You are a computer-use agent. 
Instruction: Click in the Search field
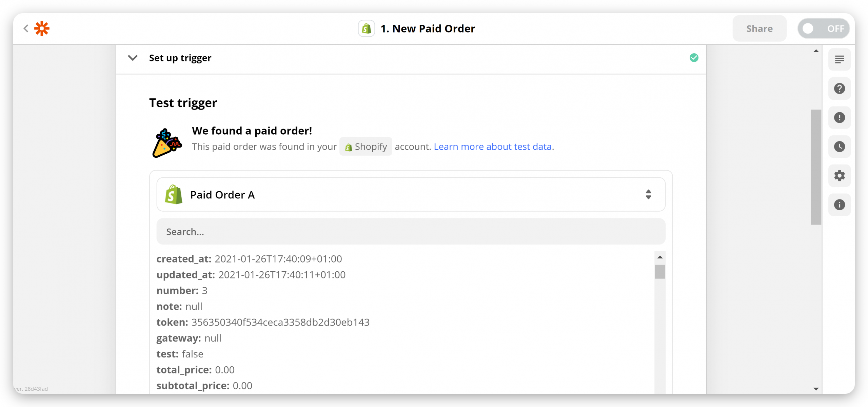[411, 232]
